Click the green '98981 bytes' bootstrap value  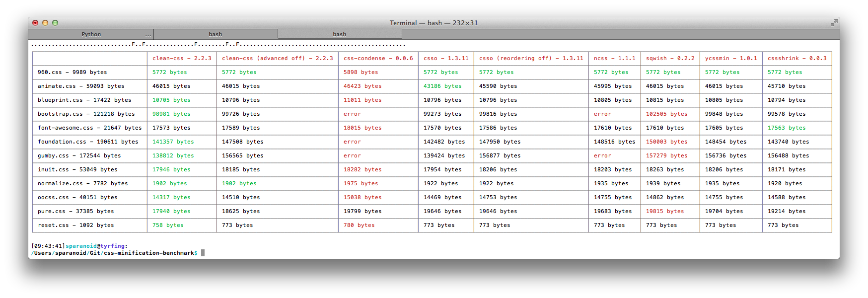pyautogui.click(x=171, y=114)
